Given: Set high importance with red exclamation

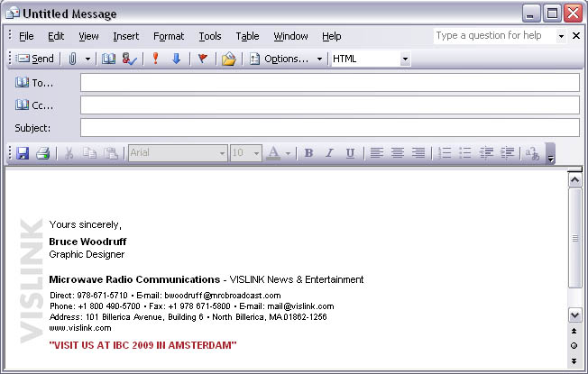Looking at the screenshot, I should (x=155, y=59).
